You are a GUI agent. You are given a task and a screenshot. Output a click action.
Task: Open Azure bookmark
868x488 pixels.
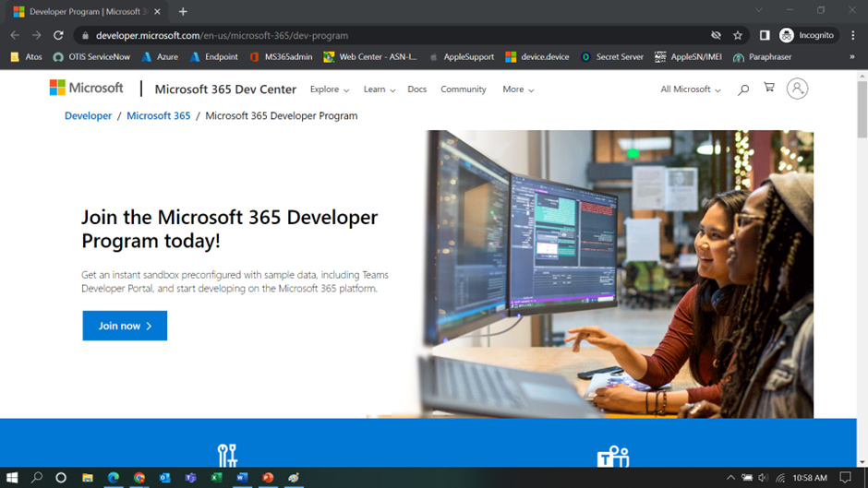point(160,57)
